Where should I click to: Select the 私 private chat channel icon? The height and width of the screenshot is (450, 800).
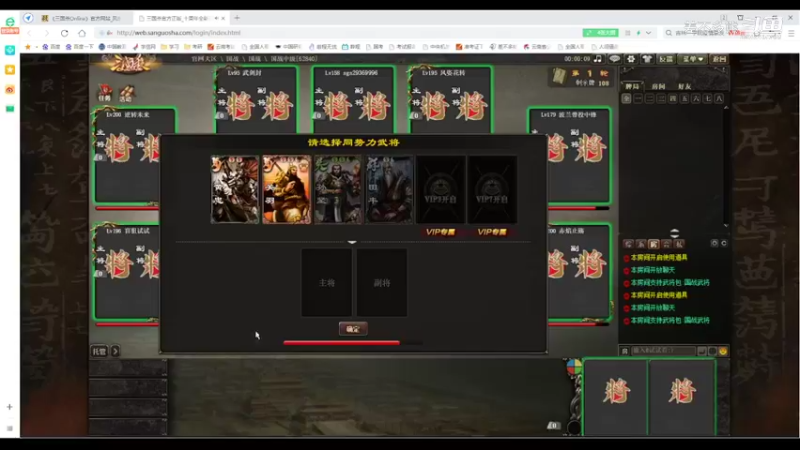679,244
